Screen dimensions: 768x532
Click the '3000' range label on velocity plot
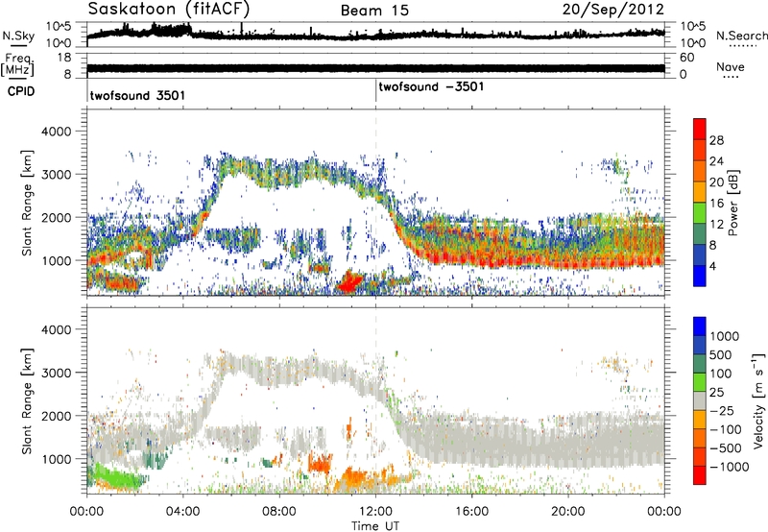[56, 373]
